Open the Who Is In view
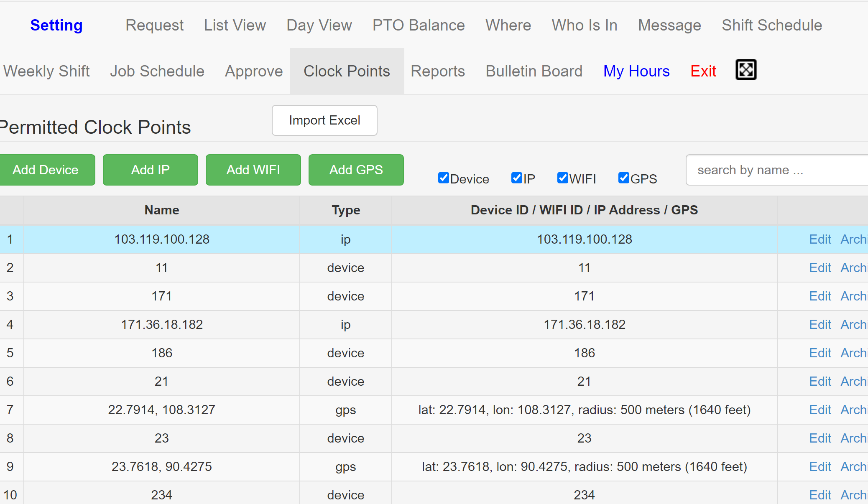The image size is (868, 504). pos(584,25)
